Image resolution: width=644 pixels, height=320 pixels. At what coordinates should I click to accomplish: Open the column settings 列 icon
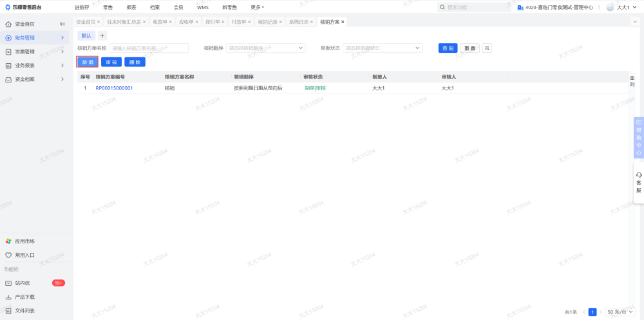632,81
